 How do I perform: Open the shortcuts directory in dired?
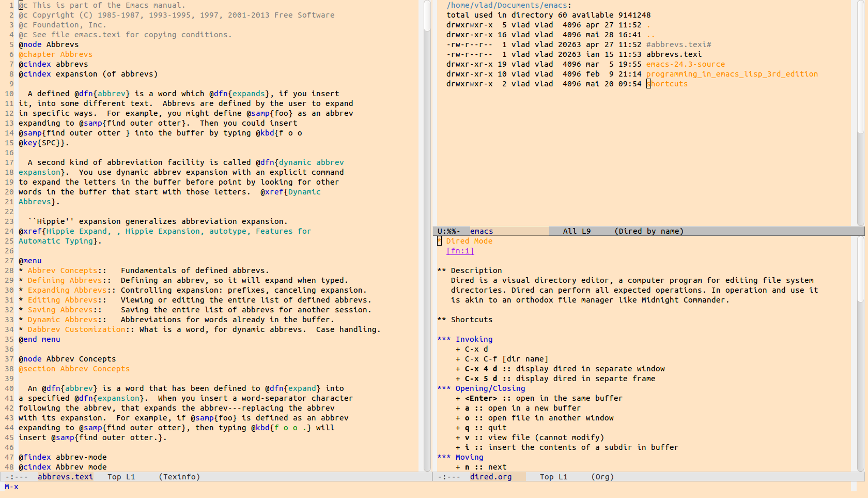[667, 84]
